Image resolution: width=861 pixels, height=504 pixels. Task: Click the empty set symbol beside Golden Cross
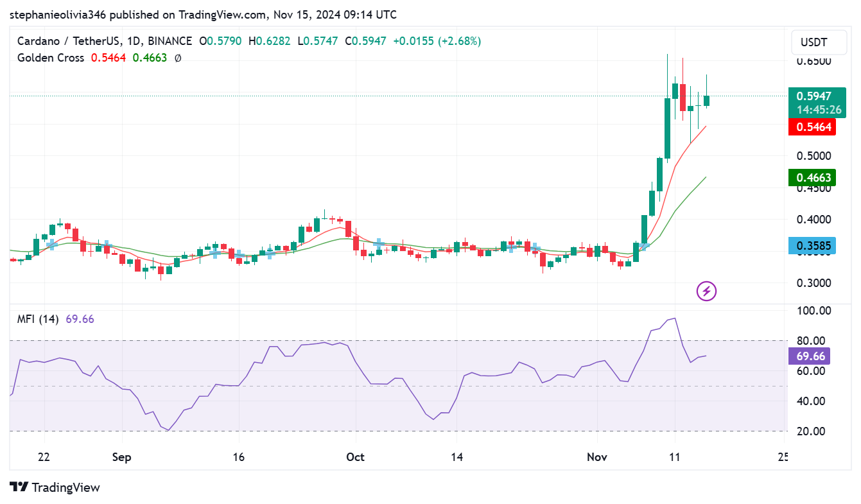(178, 58)
